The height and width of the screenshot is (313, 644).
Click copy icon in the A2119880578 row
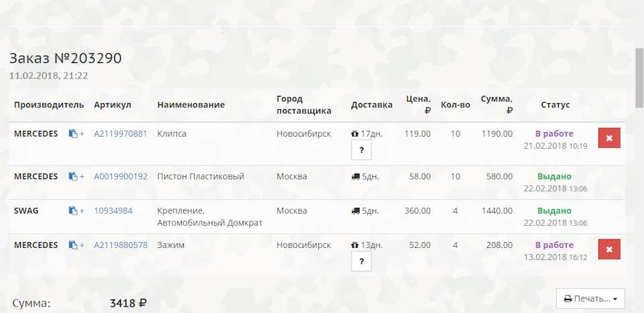(x=73, y=245)
